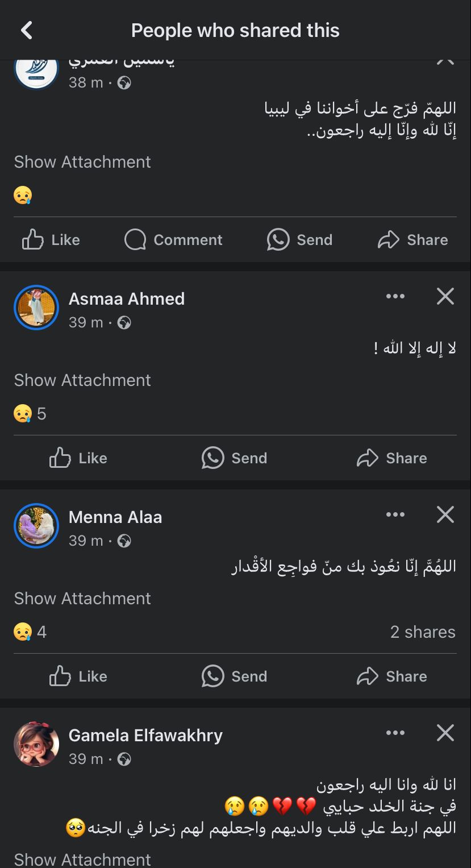Viewport: 471px width, 868px height.
Task: Open three-dot menu on Menna Alaa's post
Action: pyautogui.click(x=395, y=514)
